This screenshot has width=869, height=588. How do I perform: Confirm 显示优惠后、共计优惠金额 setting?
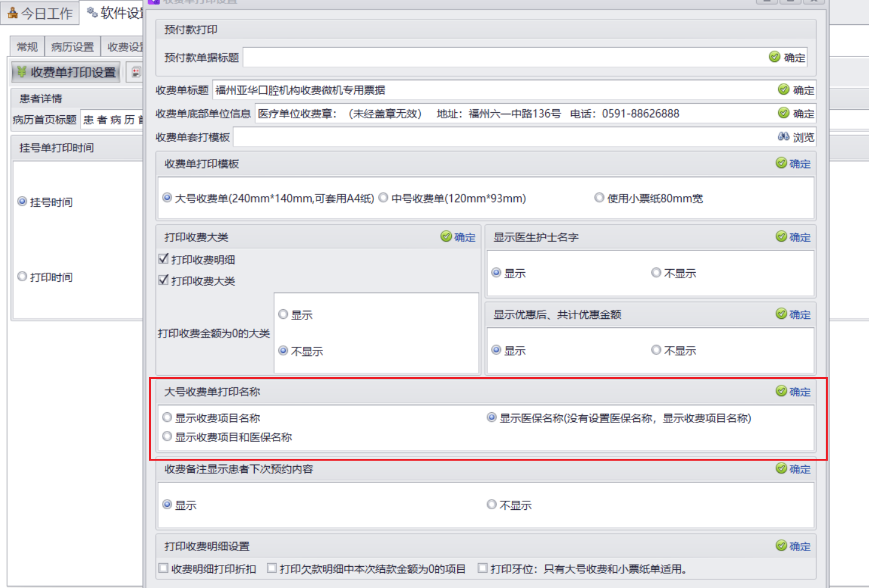[793, 314]
